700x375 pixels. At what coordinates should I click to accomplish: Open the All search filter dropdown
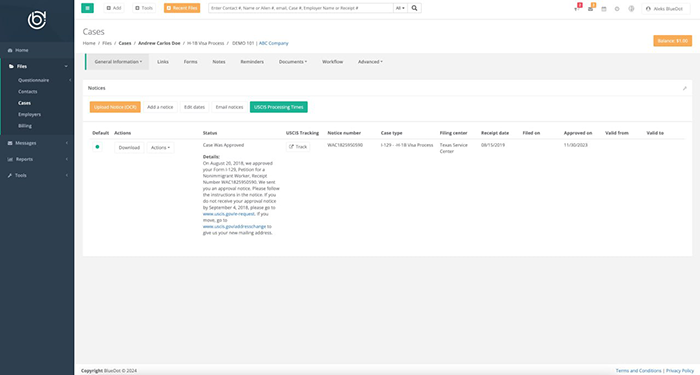point(400,8)
